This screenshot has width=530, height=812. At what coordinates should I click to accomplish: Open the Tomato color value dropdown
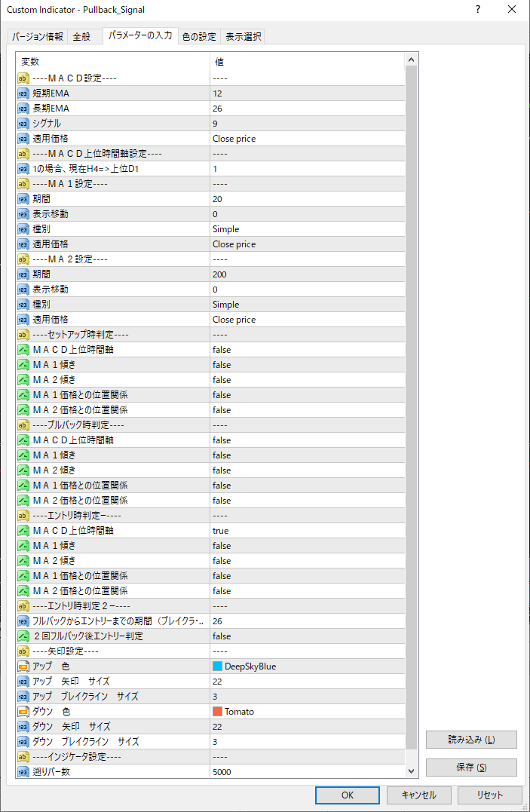point(308,712)
